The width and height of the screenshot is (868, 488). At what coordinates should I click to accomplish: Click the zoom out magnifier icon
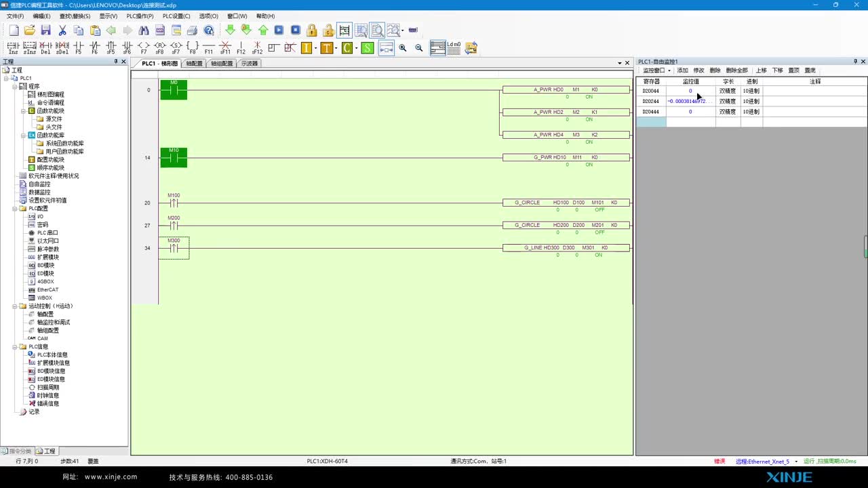[419, 47]
